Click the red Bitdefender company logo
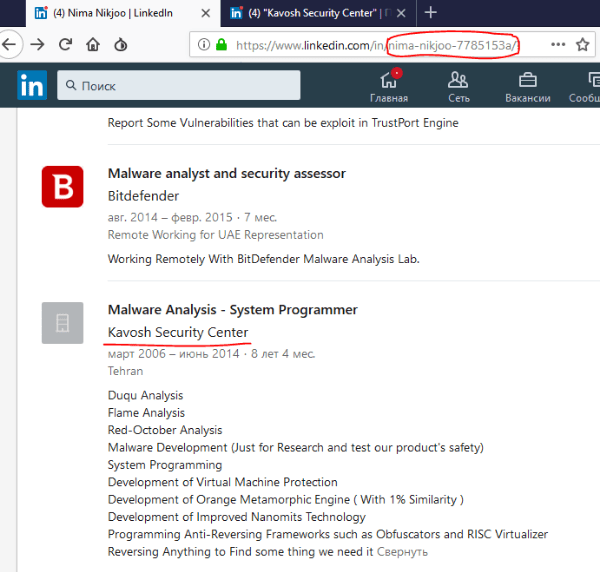The image size is (600, 572). click(x=62, y=187)
